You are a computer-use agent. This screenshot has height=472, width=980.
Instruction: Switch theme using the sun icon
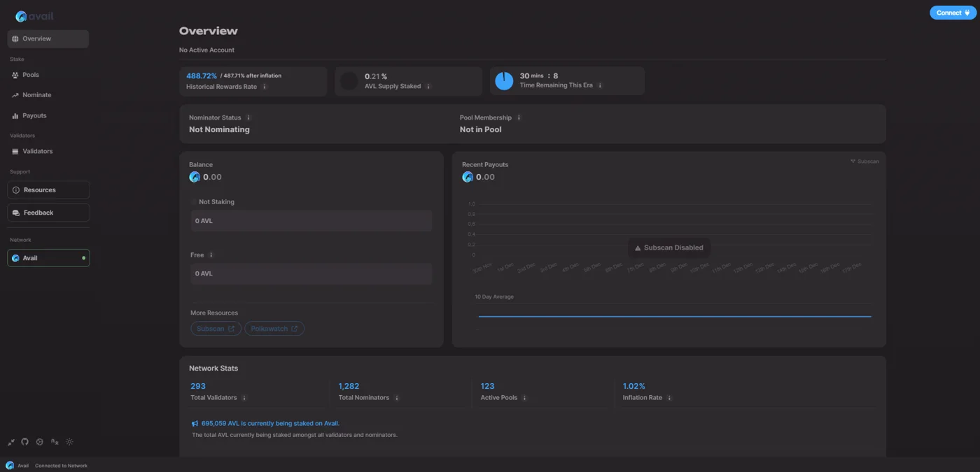click(x=69, y=442)
